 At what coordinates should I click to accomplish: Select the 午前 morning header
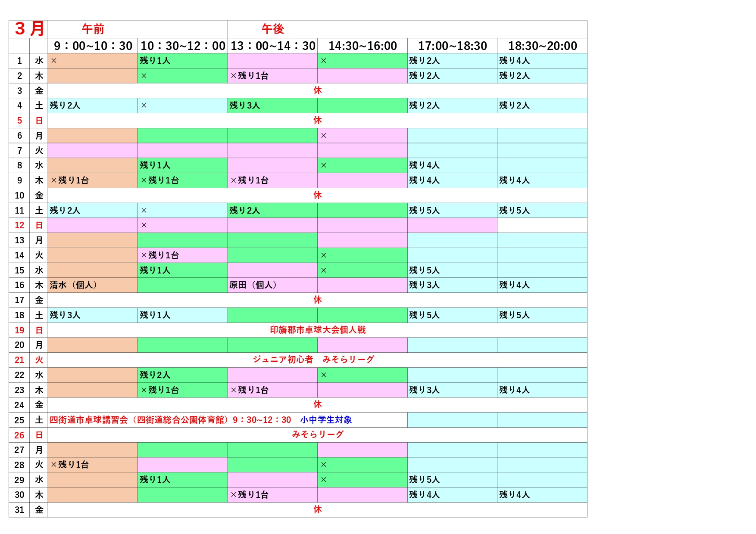coord(93,29)
